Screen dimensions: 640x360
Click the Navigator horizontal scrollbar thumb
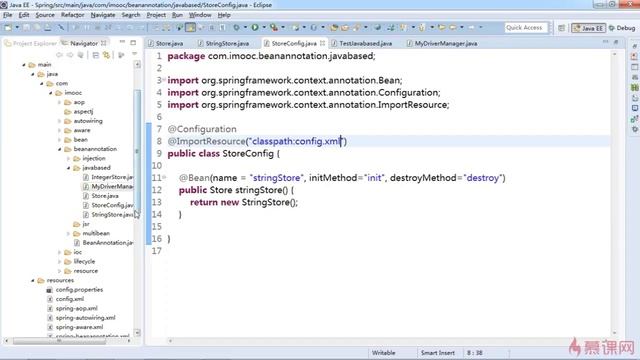pyautogui.click(x=60, y=341)
